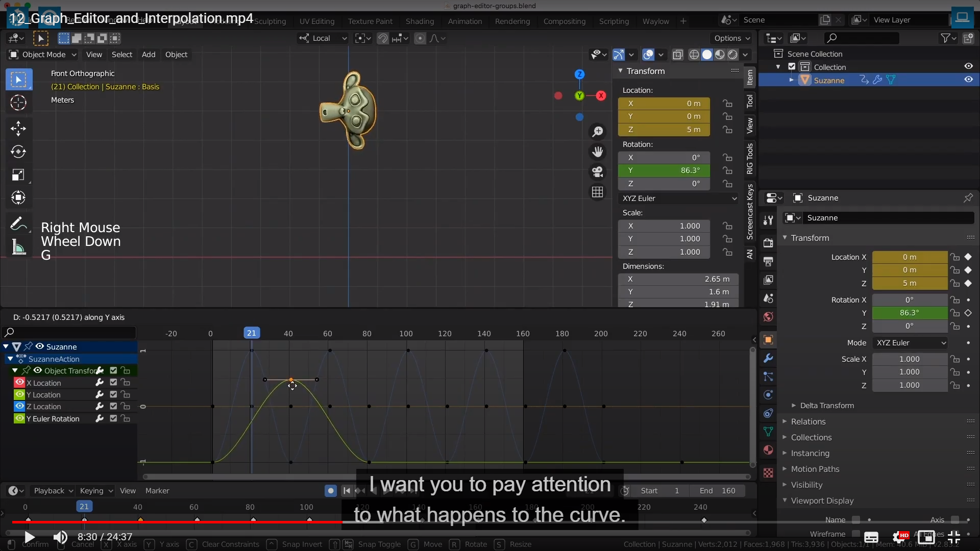Screen dimensions: 980x551
Task: Click the Relations panel header
Action: pos(808,421)
